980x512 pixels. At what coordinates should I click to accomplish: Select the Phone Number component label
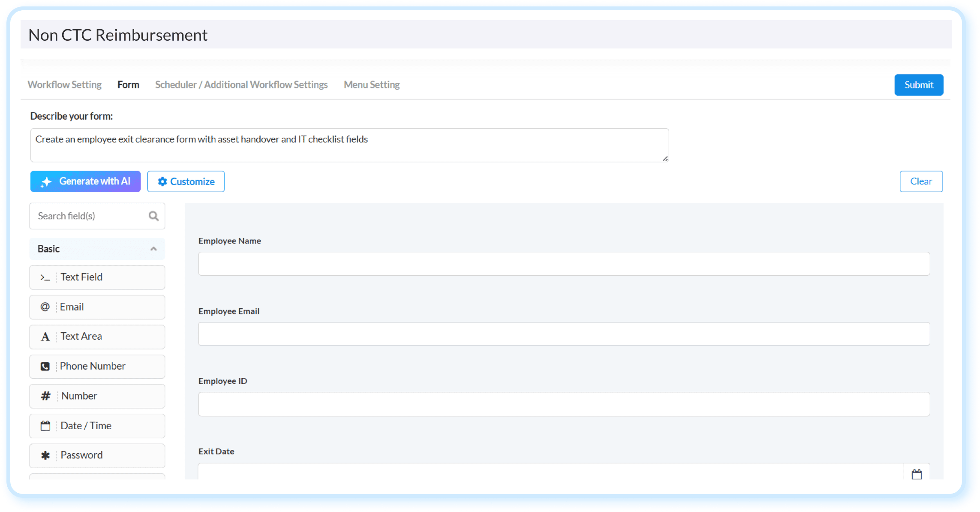pos(93,366)
